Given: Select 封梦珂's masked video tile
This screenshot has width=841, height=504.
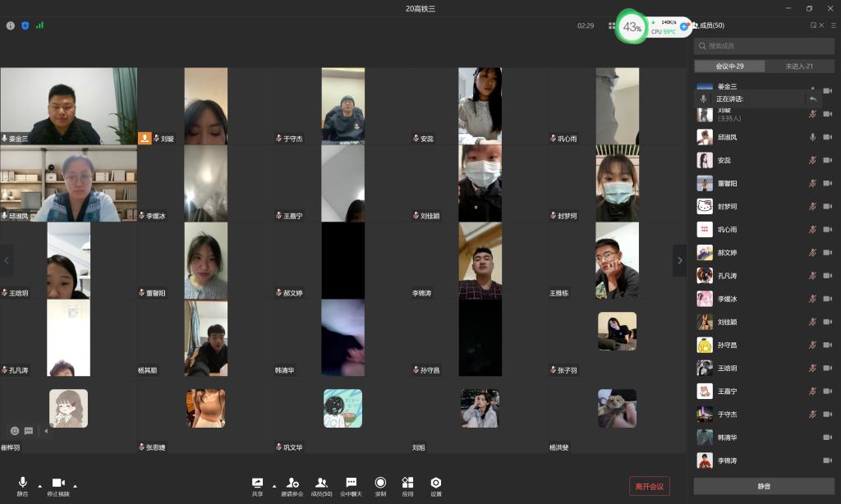Looking at the screenshot, I should tap(618, 183).
